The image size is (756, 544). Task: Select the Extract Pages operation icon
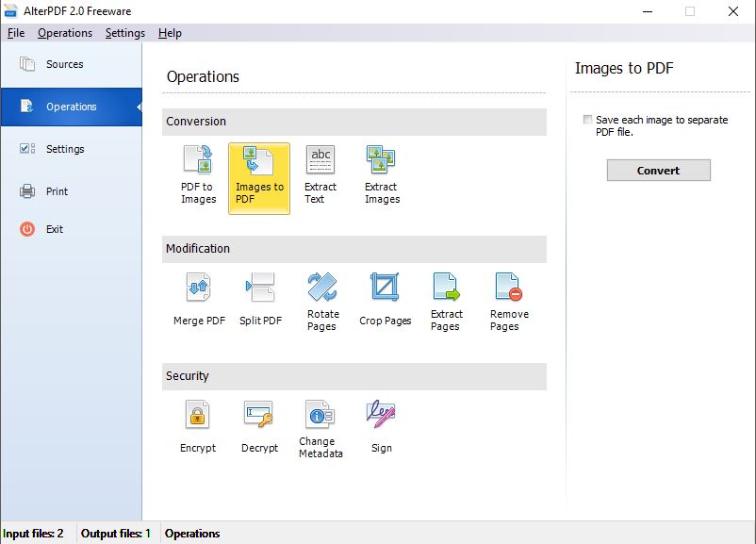[447, 287]
